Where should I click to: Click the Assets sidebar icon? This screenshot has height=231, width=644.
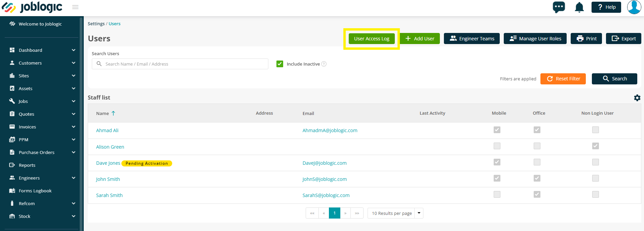(12, 88)
